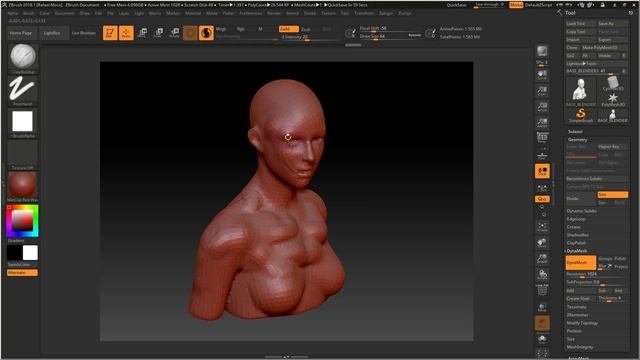The image size is (640, 360).
Task: Toggle the Floor grid icon
Action: 542,156
